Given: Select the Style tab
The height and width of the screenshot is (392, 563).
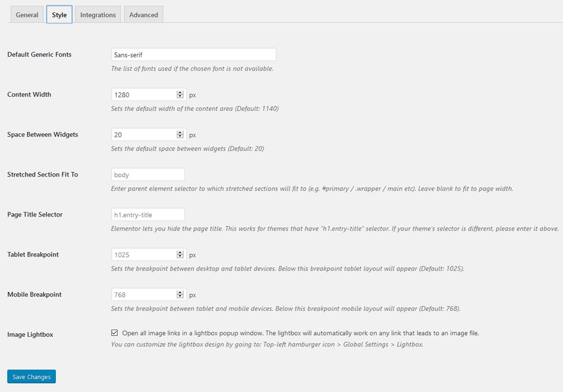Looking at the screenshot, I should tap(59, 15).
